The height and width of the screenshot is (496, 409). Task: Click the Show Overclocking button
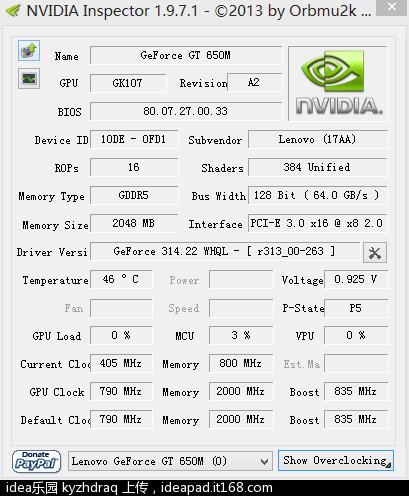336,461
